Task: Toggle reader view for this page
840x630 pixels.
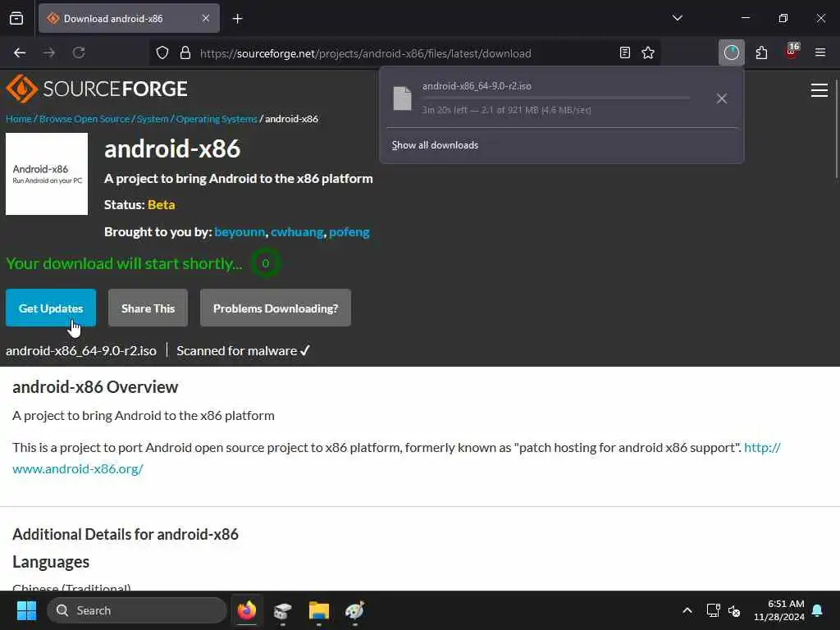Action: tap(624, 53)
